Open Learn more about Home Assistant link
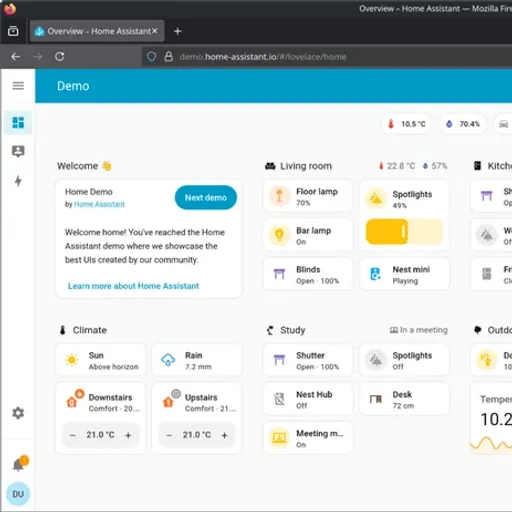 (133, 286)
